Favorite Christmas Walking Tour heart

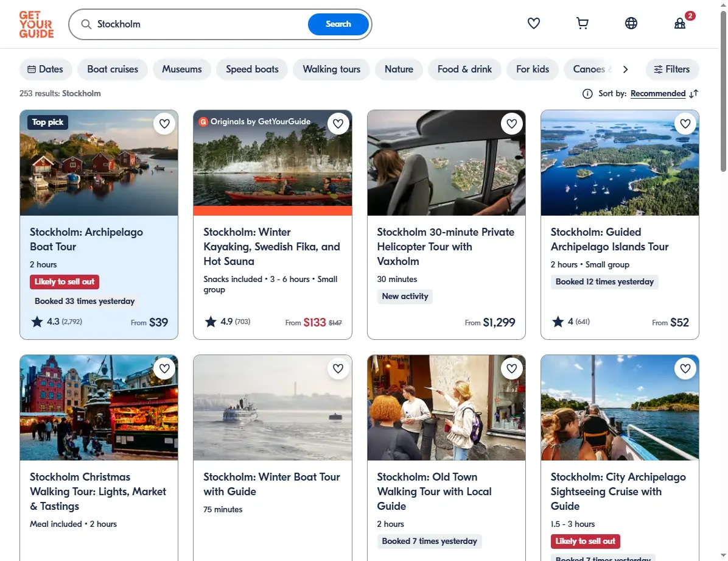coord(164,369)
